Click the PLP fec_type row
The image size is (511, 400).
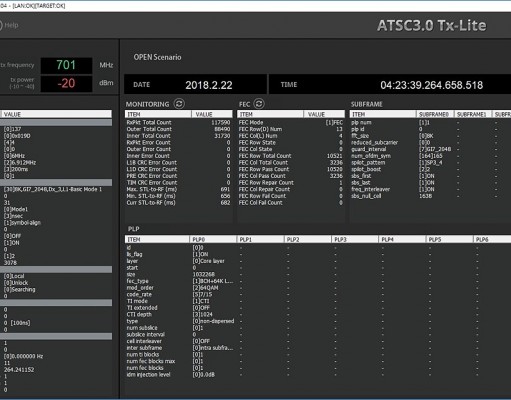pos(318,281)
